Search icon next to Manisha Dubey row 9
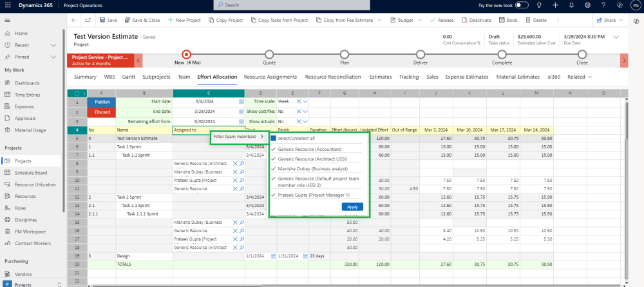Screen dimensions: 644x287 (241, 172)
